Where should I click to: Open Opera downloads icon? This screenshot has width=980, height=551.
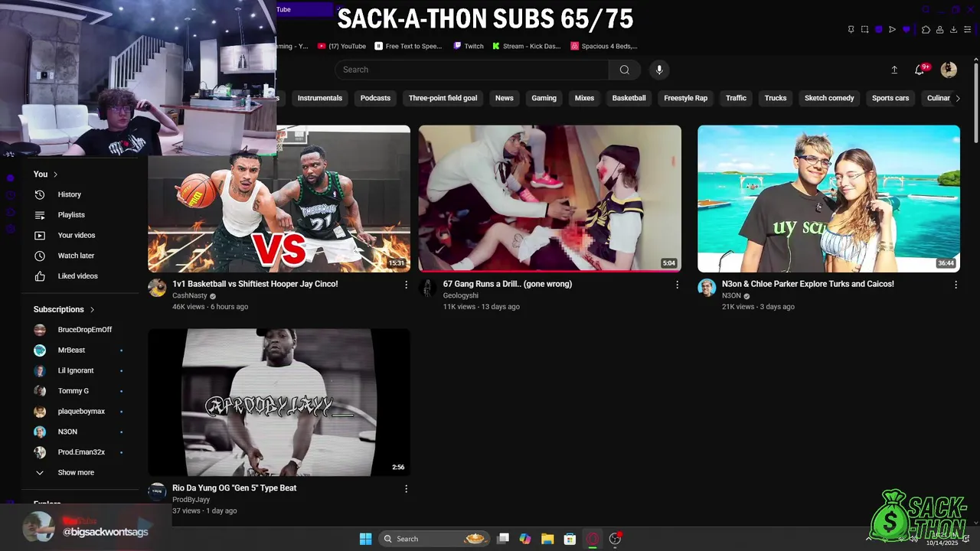pyautogui.click(x=953, y=29)
